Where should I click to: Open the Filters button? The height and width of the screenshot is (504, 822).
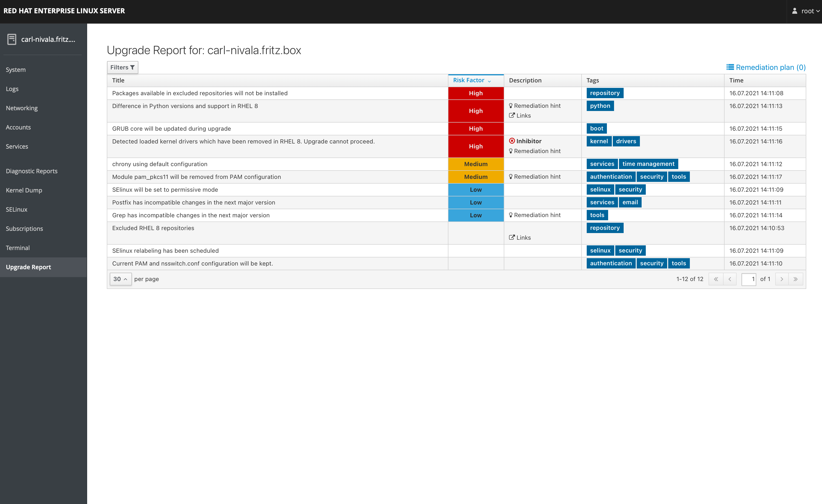tap(122, 67)
